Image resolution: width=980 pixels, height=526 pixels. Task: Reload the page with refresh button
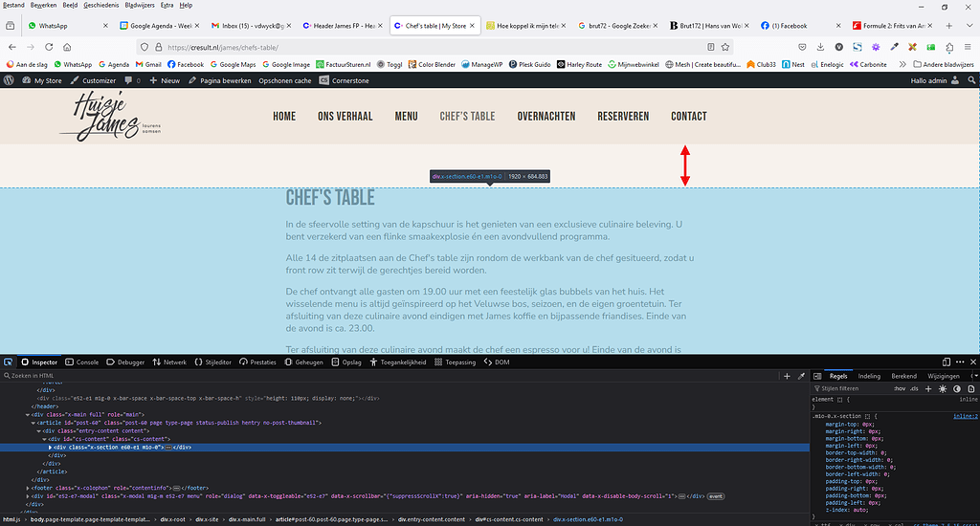click(52, 46)
